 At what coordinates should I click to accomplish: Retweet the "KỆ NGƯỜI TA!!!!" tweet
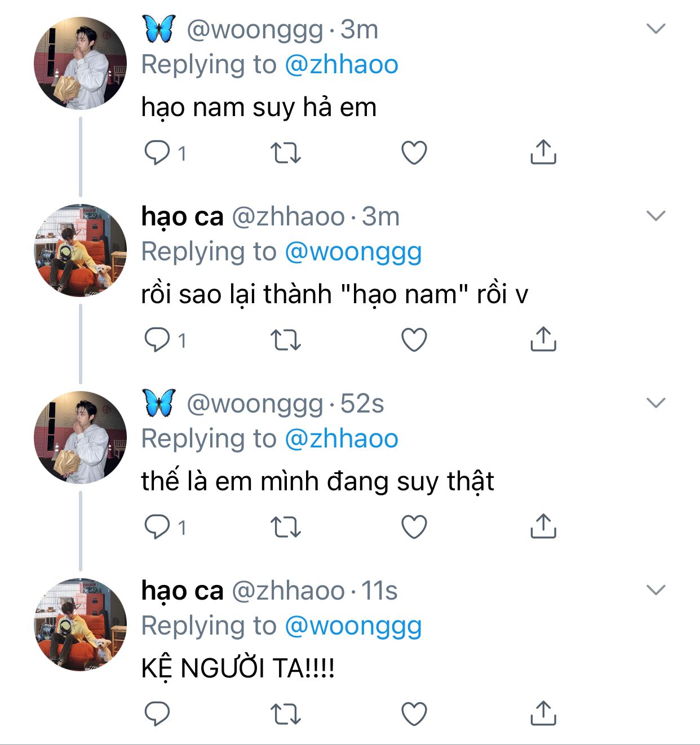point(286,714)
